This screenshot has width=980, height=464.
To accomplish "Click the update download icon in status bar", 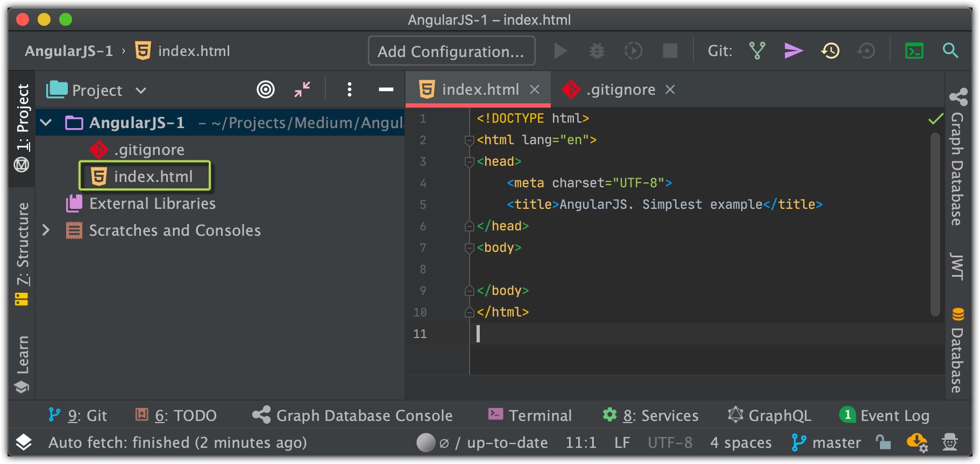I will 917,442.
